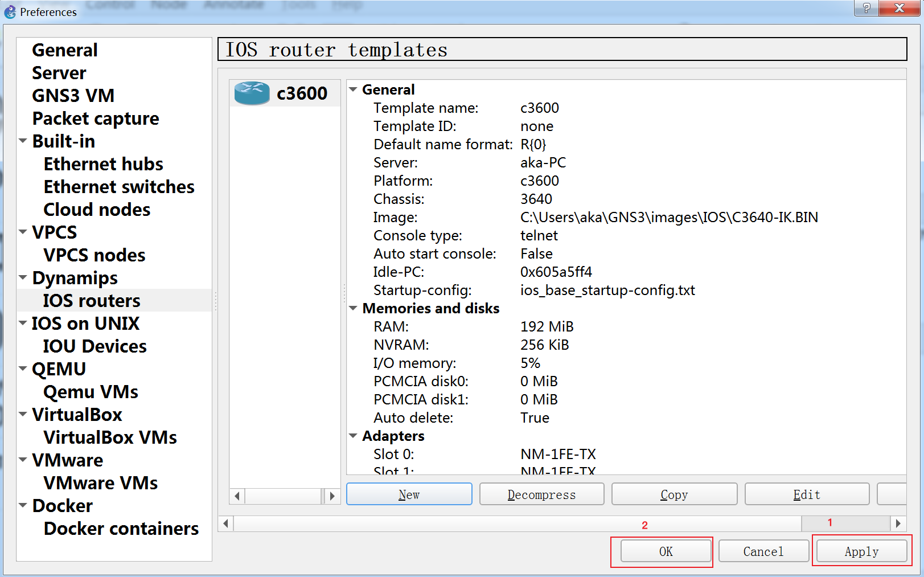Select Ethernet switches in the tree
Viewport: 924px width, 577px height.
point(119,187)
